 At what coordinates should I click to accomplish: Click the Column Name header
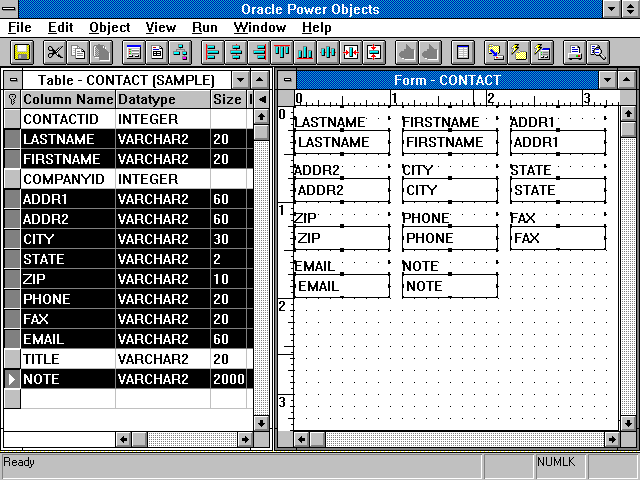pyautogui.click(x=68, y=99)
